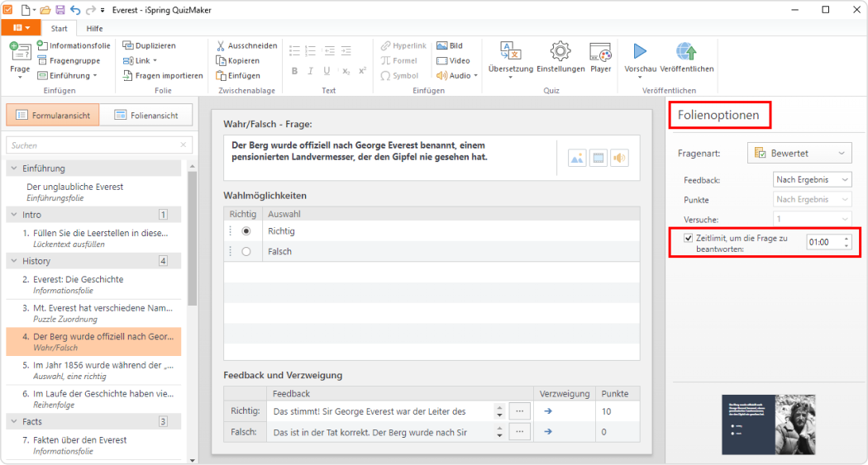This screenshot has width=868, height=465.
Task: Open the Einführung dropdown in ribbon
Action: point(67,75)
